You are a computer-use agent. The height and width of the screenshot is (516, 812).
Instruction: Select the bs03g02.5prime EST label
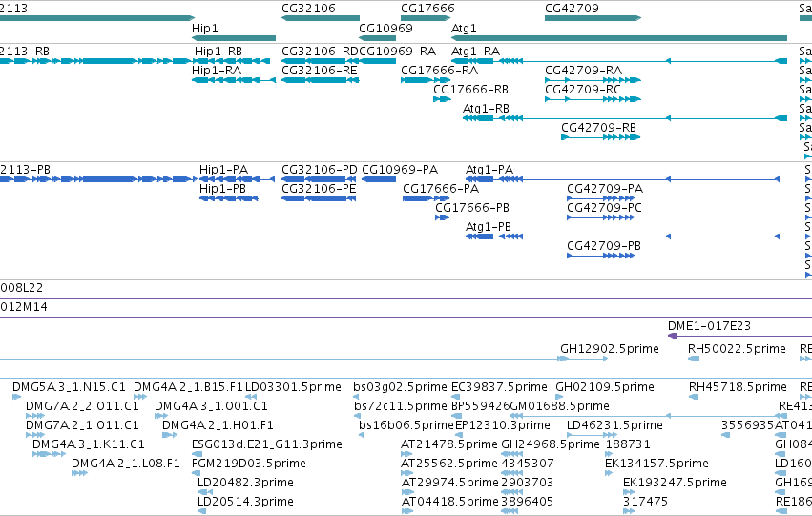401,387
